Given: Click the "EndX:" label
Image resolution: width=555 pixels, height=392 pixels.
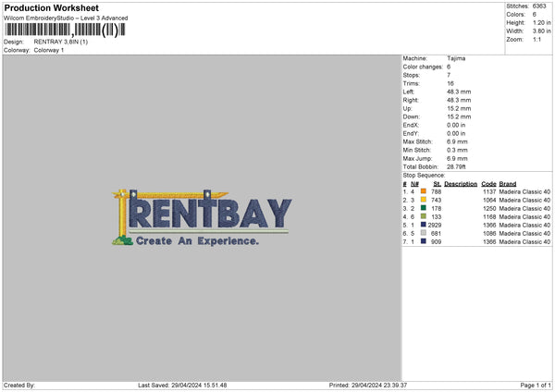Looking at the screenshot, I should click(411, 125).
